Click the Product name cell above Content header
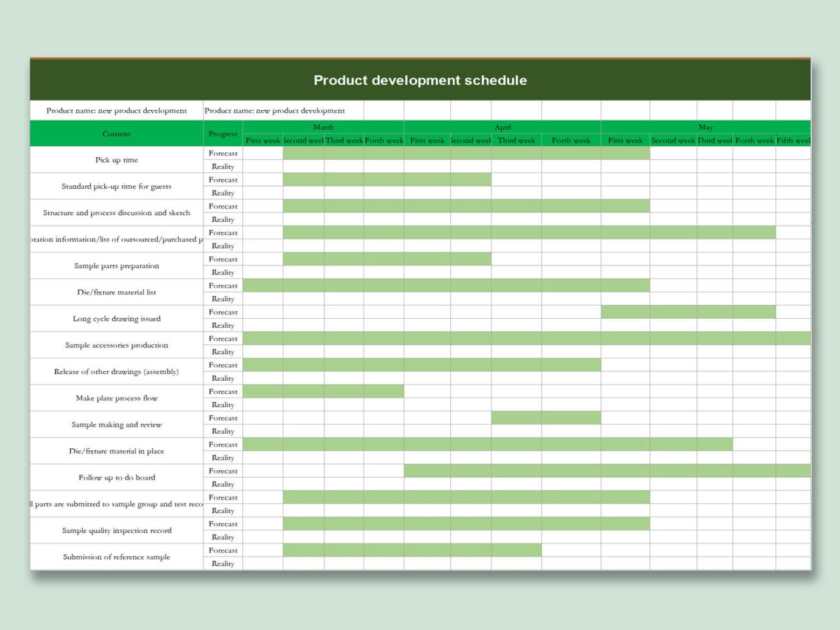 tap(116, 110)
